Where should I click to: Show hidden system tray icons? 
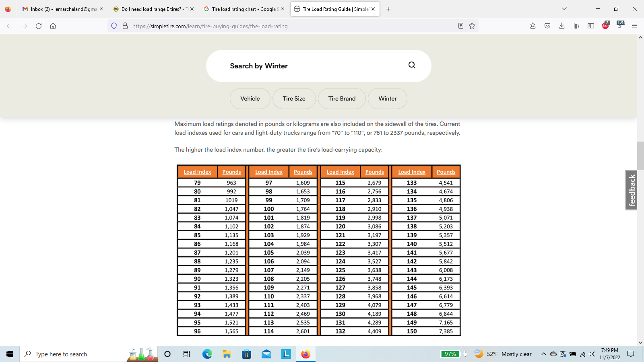[x=543, y=354]
